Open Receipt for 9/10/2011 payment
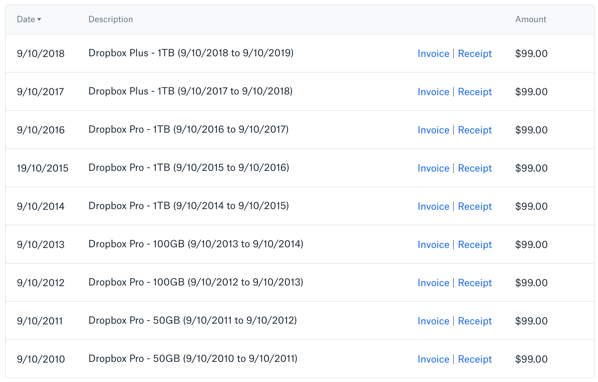598x382 pixels. coord(475,321)
